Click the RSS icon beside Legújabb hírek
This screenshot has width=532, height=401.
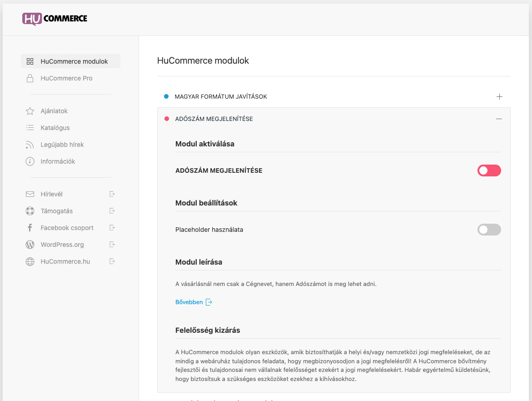coord(30,145)
